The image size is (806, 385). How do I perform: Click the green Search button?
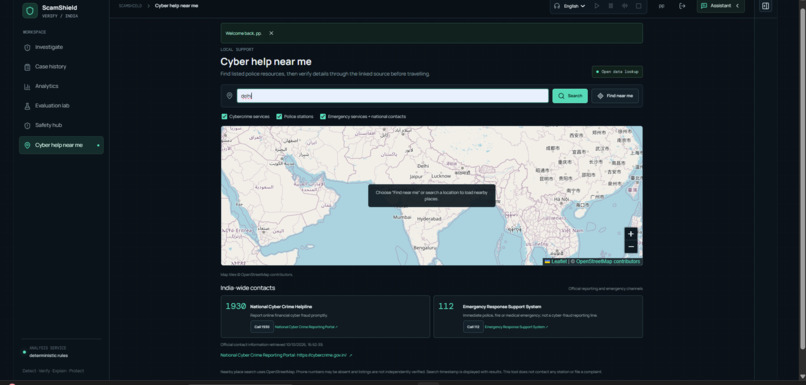coord(570,96)
